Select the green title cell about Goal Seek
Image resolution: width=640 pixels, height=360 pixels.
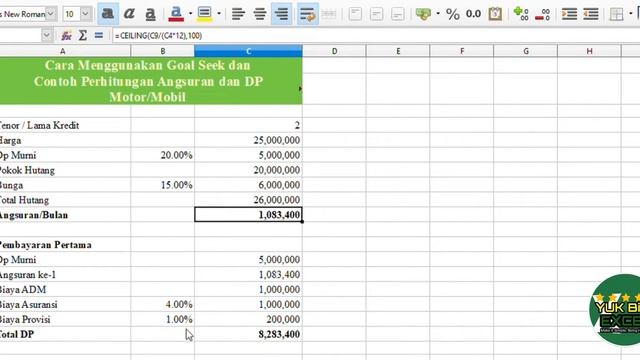point(151,81)
